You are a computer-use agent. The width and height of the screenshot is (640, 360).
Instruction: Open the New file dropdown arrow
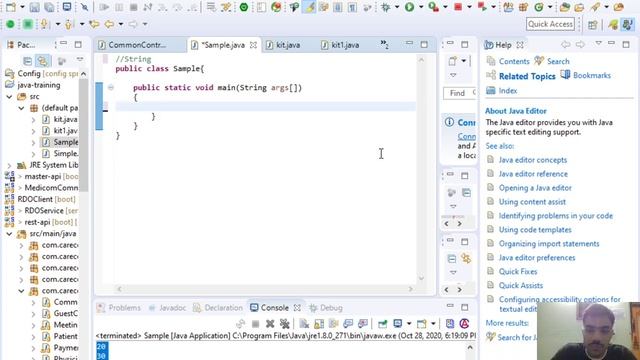22,7
